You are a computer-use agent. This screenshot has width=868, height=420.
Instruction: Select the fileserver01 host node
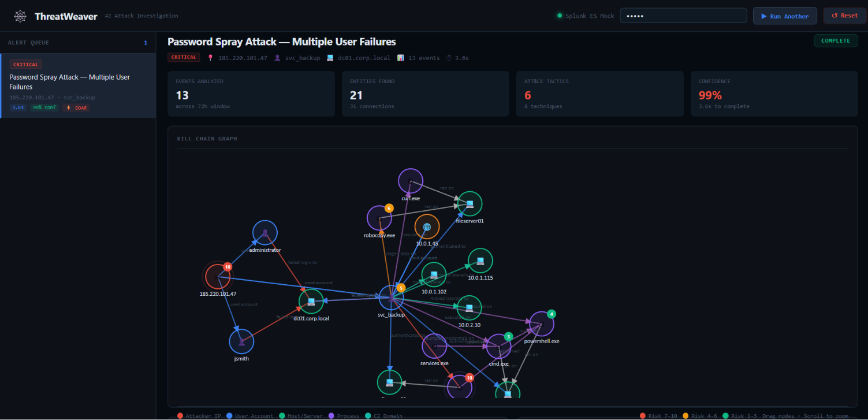pyautogui.click(x=470, y=203)
